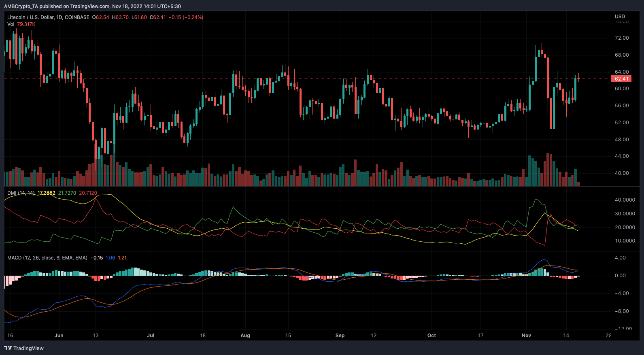
Task: Click the change value −0.15 (−0.24%)
Action: (186, 17)
